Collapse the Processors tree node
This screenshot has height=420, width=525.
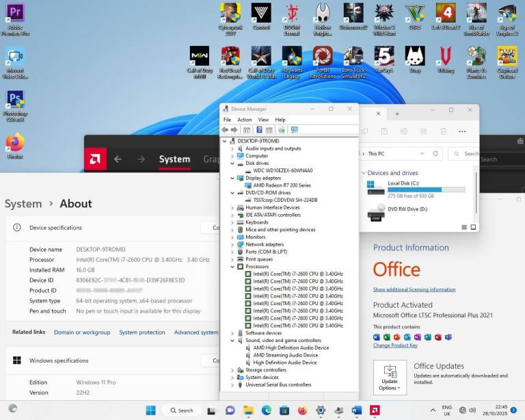(x=232, y=266)
